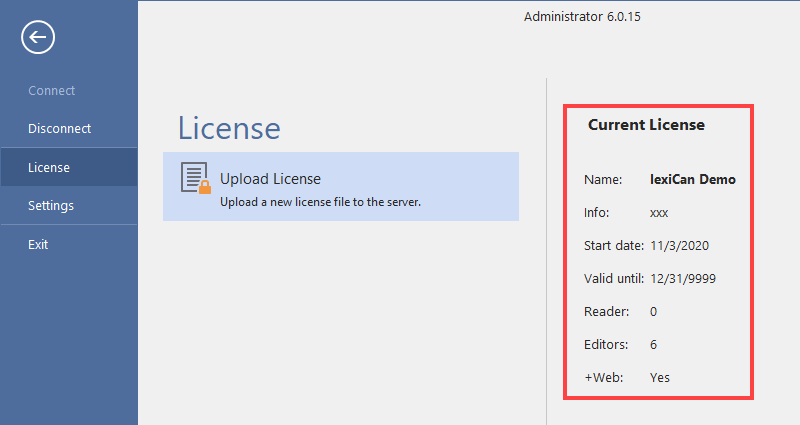This screenshot has width=800, height=425.
Task: Click the Editors count value 6
Action: [x=653, y=345]
